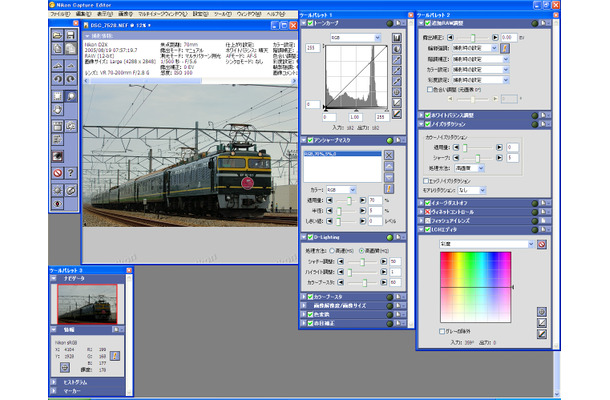The image size is (610, 400).
Task: Toggle the D-Lighting checkbox
Action: [310, 237]
